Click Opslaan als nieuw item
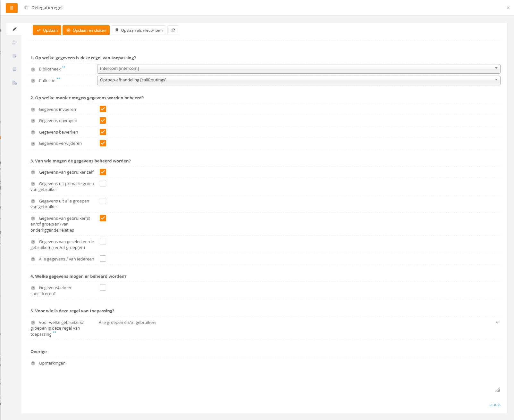 139,30
